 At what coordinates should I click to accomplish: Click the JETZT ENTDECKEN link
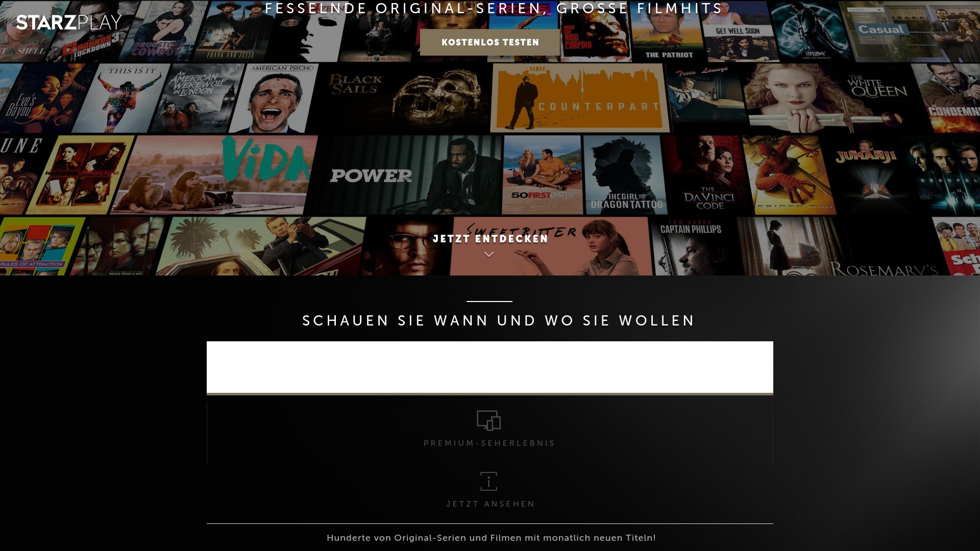pyautogui.click(x=490, y=239)
